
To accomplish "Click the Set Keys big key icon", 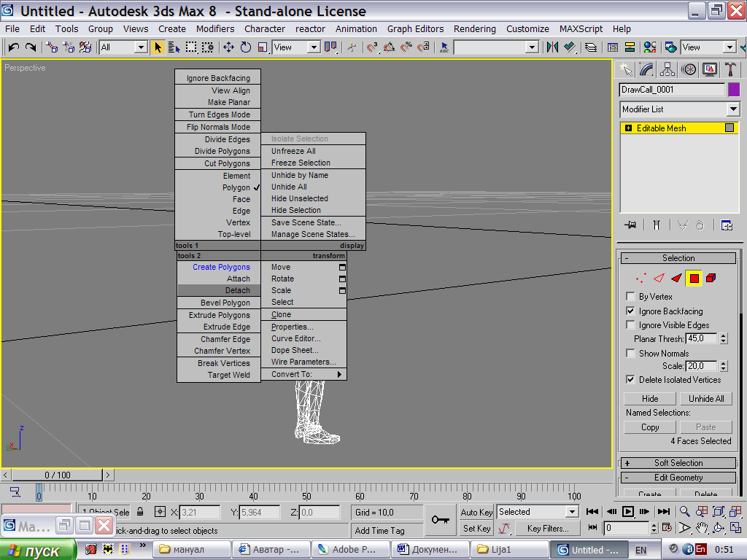I will (x=440, y=519).
